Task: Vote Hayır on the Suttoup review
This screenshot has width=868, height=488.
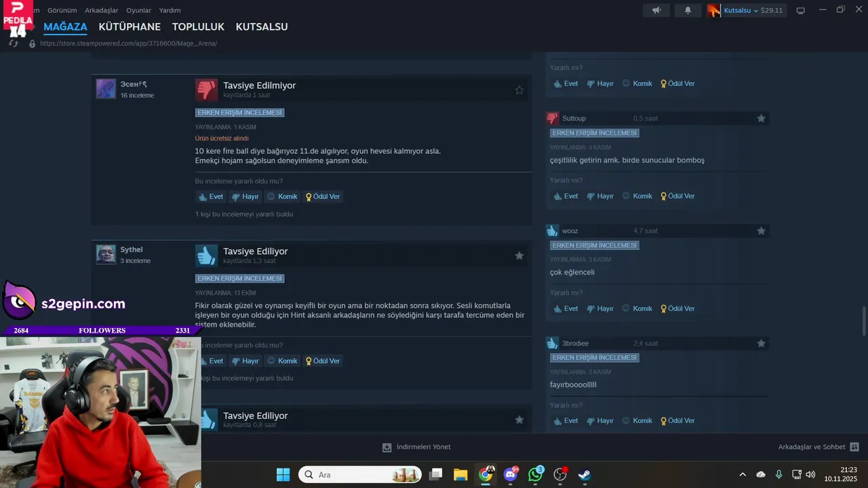Action: (x=600, y=196)
